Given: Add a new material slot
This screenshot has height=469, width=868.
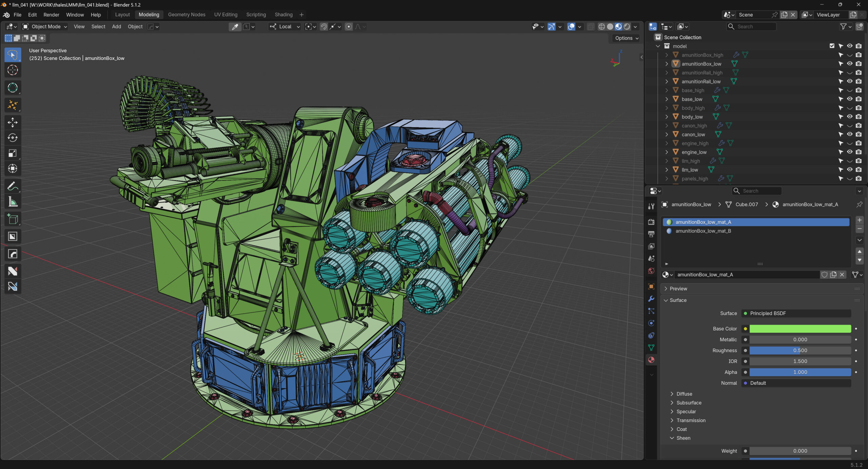Looking at the screenshot, I should point(860,220).
